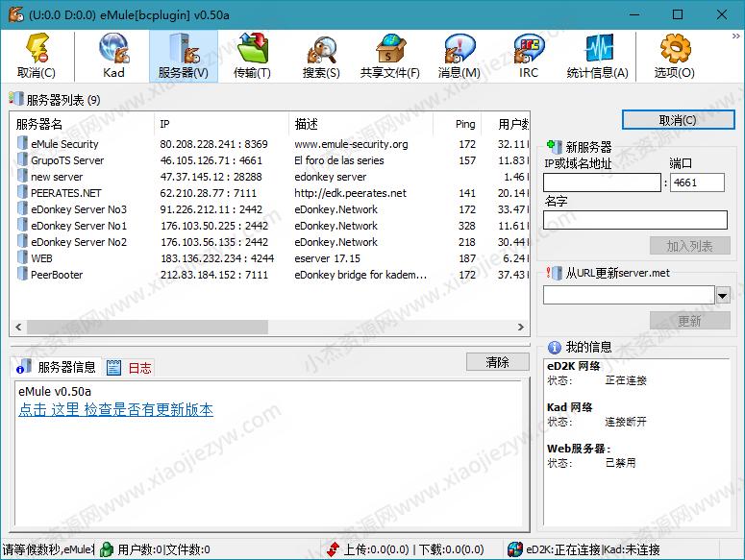Select Ping value 328
This screenshot has width=745, height=560.
pos(467,226)
